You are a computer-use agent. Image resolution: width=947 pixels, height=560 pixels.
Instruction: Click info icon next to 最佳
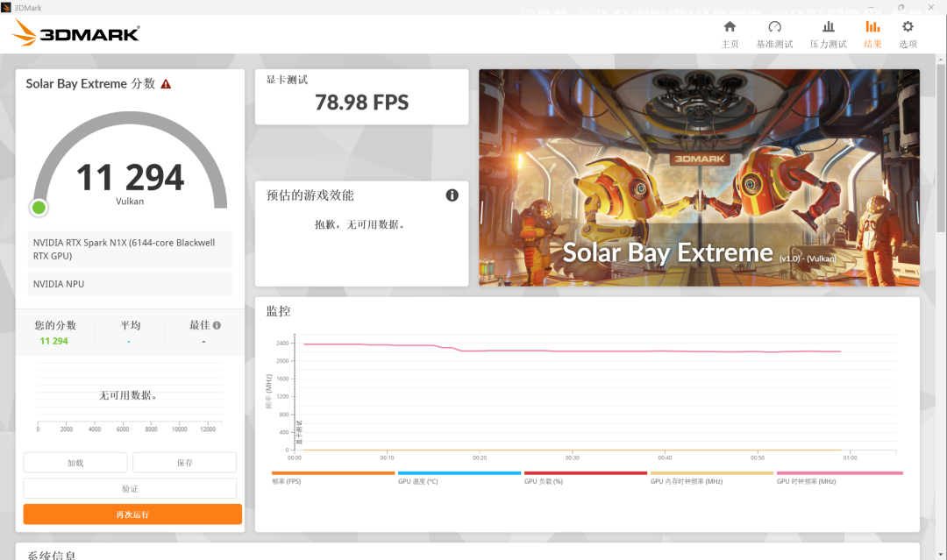(217, 325)
